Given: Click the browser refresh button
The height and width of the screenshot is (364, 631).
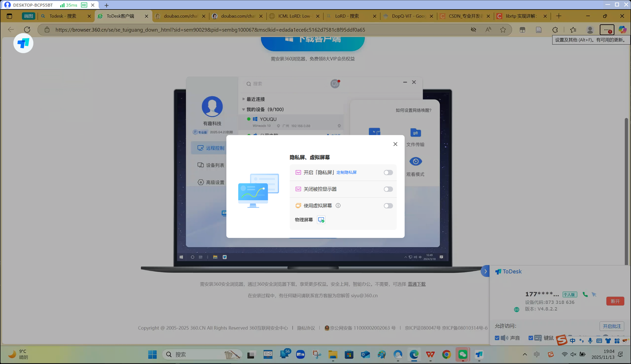Looking at the screenshot, I should tap(27, 30).
